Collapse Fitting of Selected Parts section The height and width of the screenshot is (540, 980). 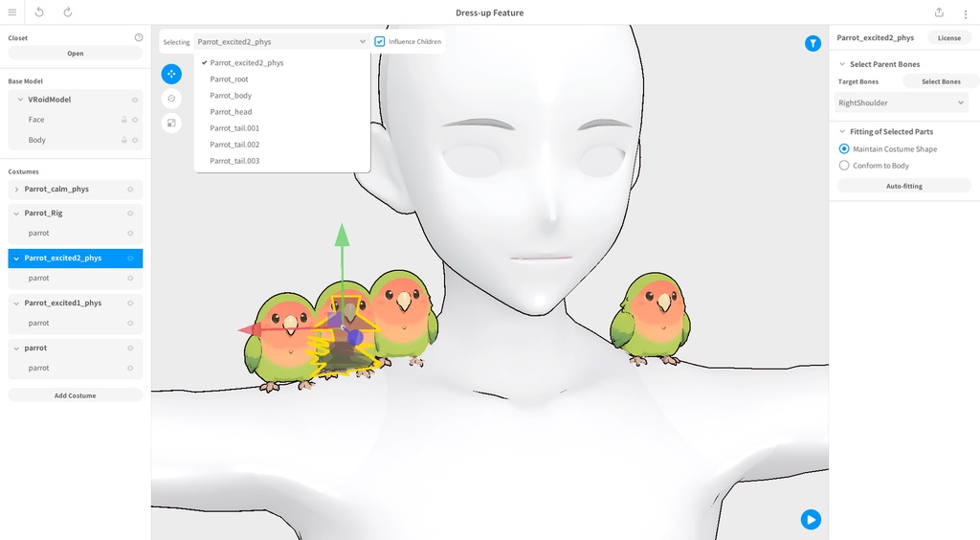tap(842, 131)
